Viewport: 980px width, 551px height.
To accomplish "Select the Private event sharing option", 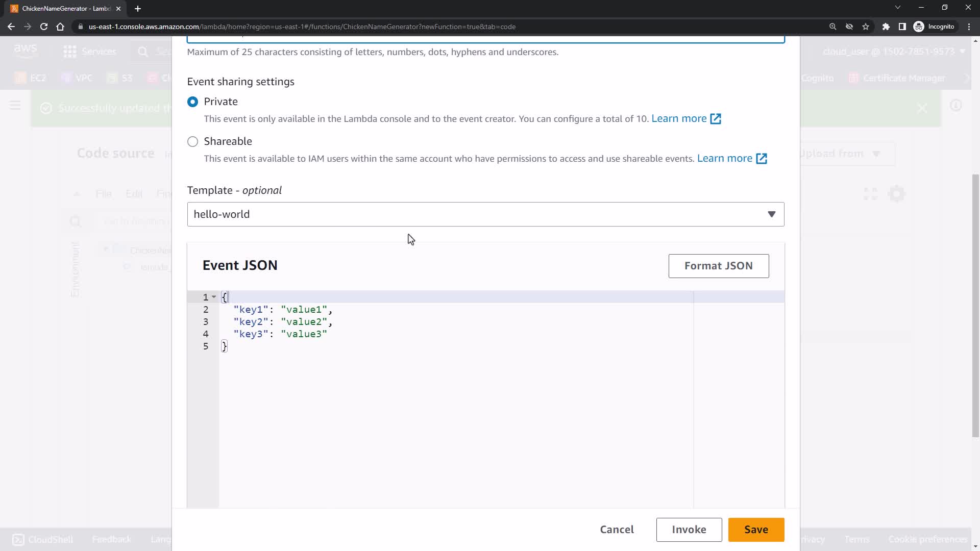I will tap(192, 102).
